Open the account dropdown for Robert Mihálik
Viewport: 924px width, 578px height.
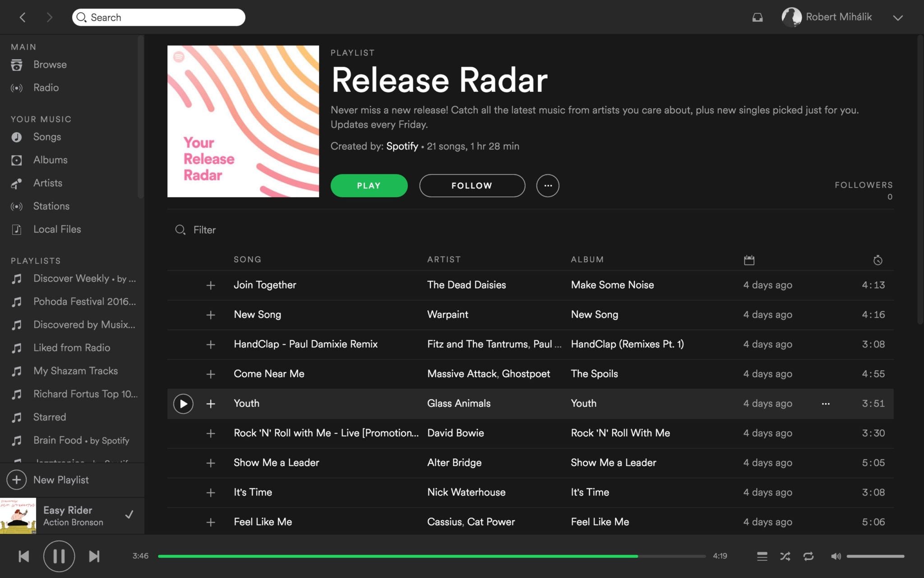tap(898, 17)
